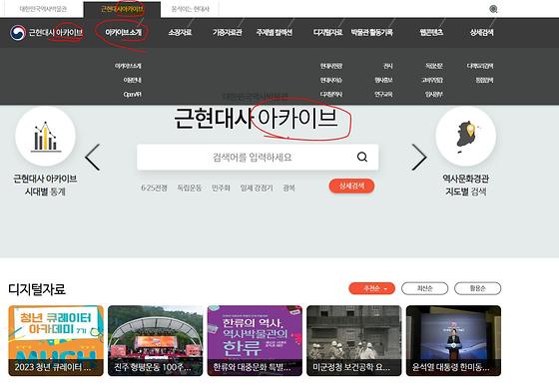This screenshot has width=559, height=392.
Task: Choose OpenAPI in the dropdown submenu
Action: pyautogui.click(x=132, y=95)
